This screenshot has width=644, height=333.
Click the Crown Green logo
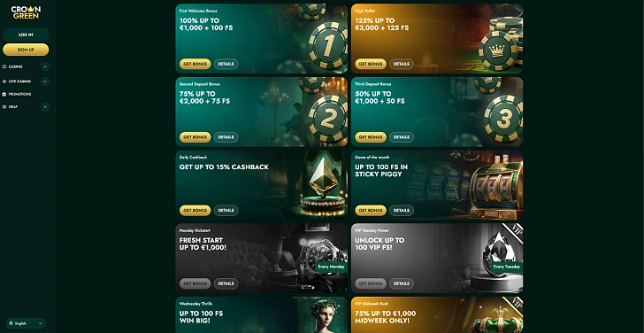coord(26,12)
